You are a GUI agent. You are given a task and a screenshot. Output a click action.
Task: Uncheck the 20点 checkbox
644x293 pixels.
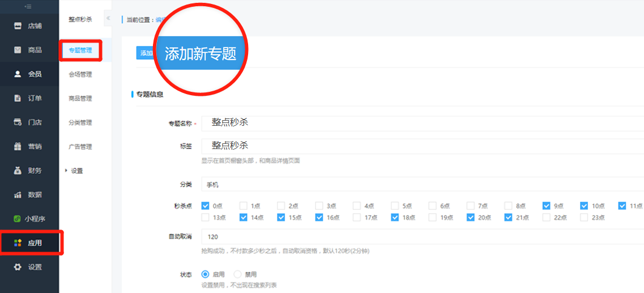click(x=470, y=218)
